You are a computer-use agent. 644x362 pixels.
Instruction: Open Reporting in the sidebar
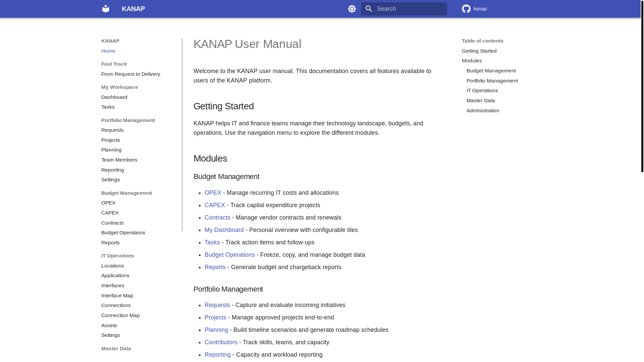pyautogui.click(x=113, y=170)
